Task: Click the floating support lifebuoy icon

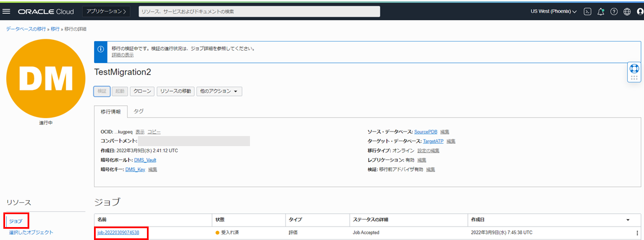Action: click(634, 69)
